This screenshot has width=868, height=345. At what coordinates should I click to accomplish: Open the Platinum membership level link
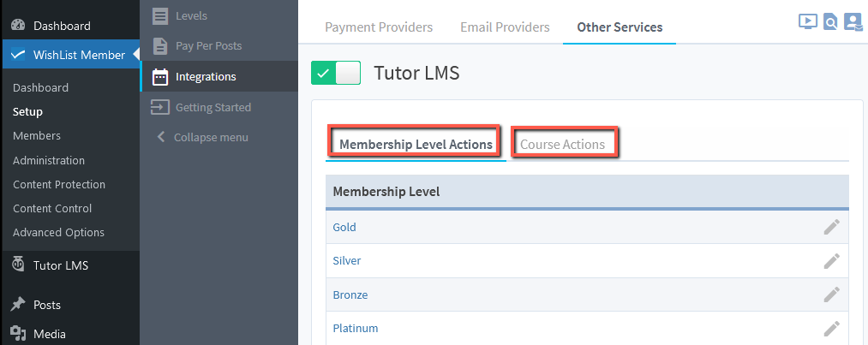[355, 328]
